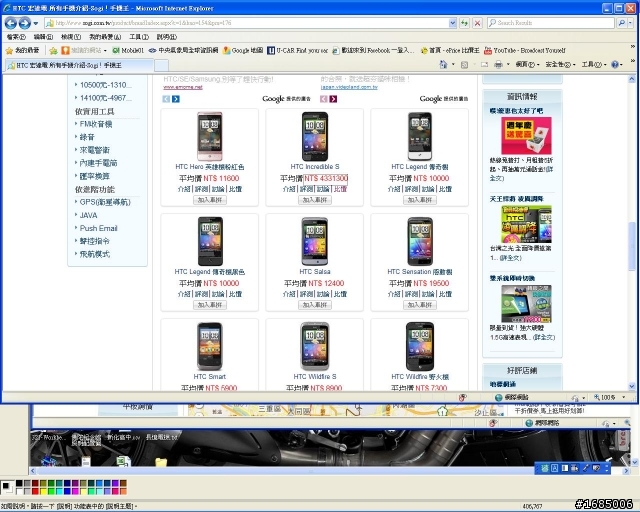Screen dimensions: 640x512
Task: Click the HTC Smart product name
Action: [209, 376]
